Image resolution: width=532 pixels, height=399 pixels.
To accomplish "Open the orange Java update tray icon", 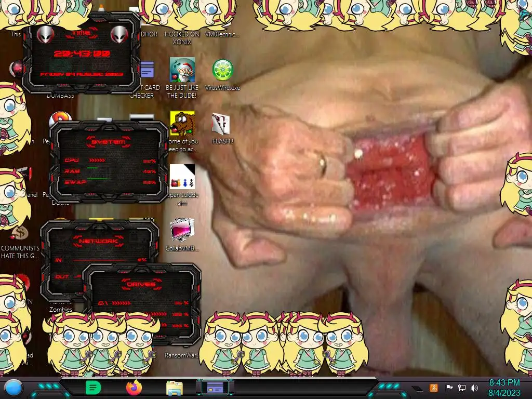I will [x=434, y=388].
